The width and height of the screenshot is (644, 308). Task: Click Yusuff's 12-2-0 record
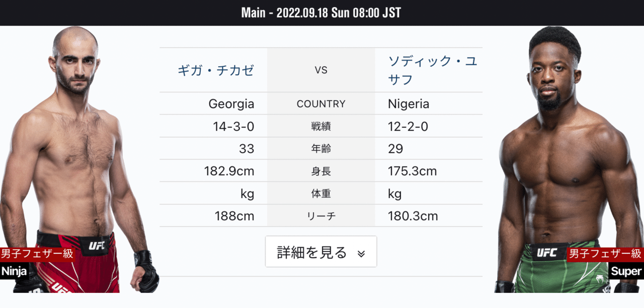tap(407, 126)
